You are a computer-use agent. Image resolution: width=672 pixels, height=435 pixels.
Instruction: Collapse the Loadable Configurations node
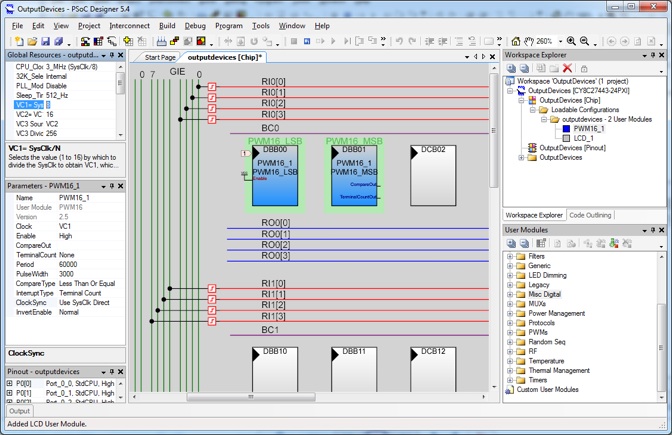pyautogui.click(x=533, y=110)
